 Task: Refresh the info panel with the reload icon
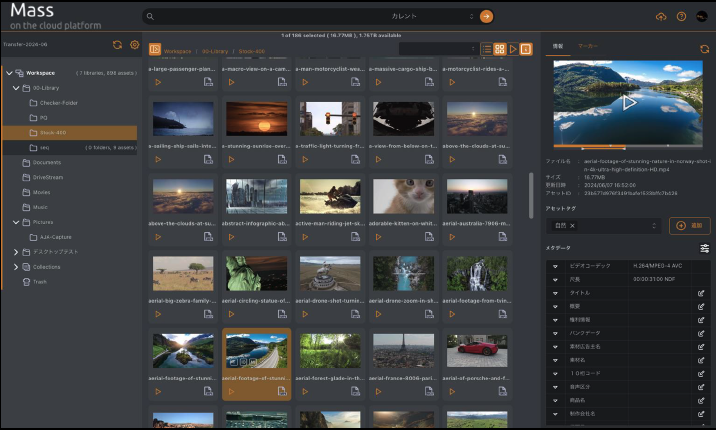704,48
